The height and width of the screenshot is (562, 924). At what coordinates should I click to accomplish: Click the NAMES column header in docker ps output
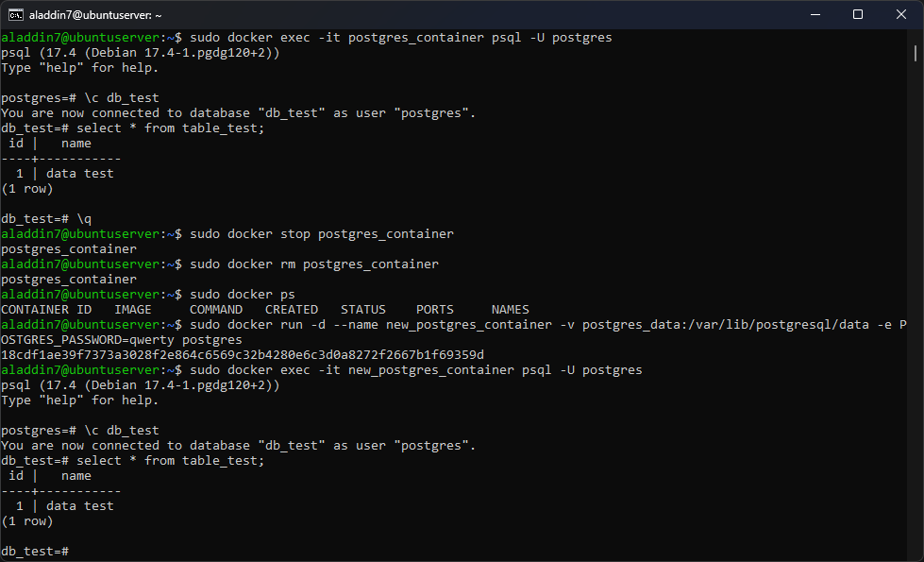[x=511, y=310]
